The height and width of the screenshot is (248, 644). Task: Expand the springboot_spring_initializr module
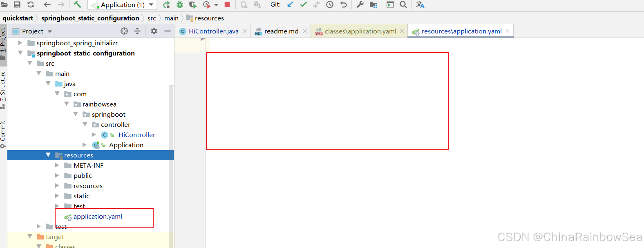coord(20,43)
